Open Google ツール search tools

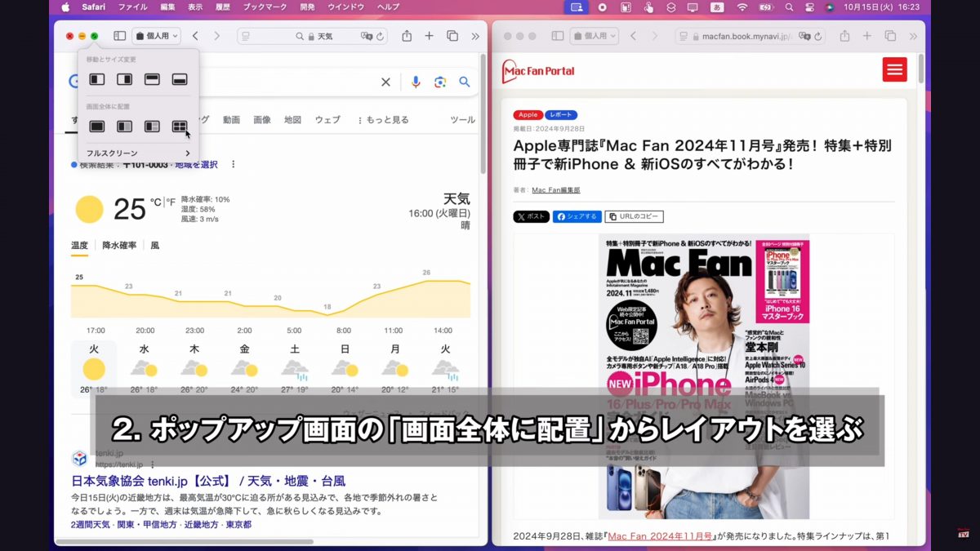[x=463, y=120]
